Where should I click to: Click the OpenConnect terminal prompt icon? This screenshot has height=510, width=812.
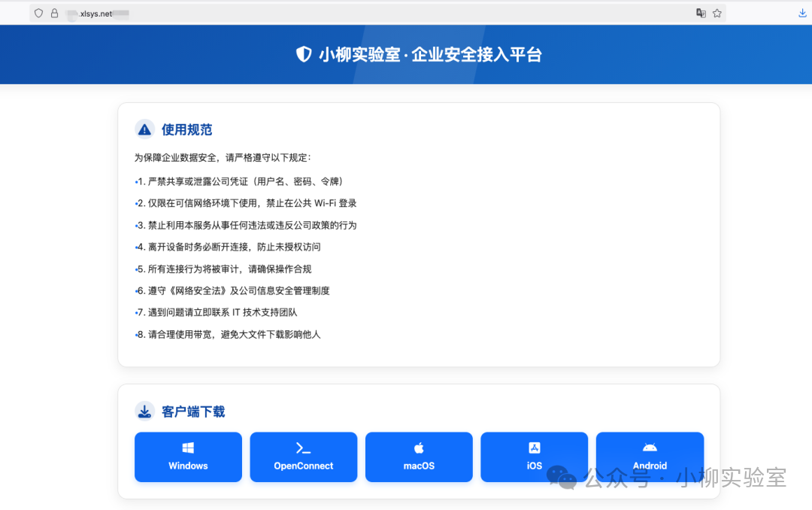(303, 448)
